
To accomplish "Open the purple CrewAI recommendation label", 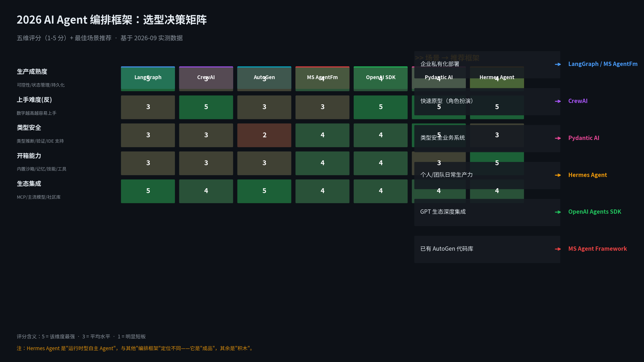I will 578,101.
